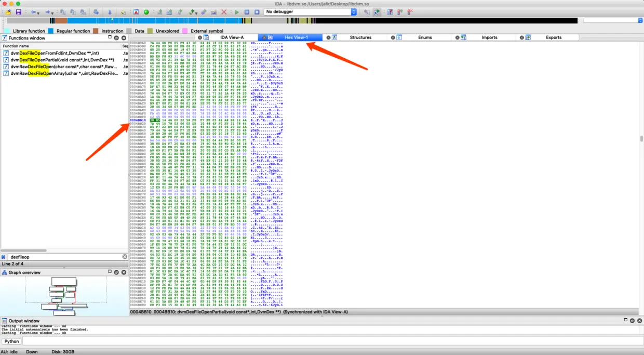Close the Enums tab

tap(393, 37)
